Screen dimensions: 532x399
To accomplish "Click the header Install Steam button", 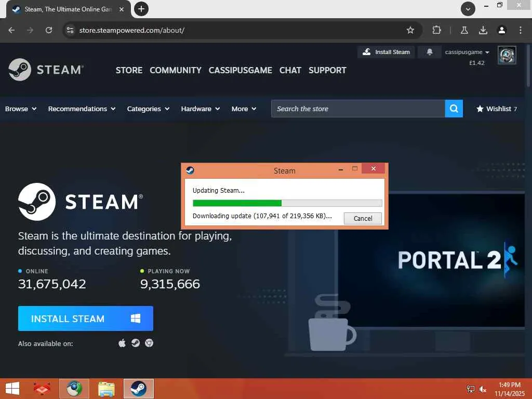I will pos(386,52).
